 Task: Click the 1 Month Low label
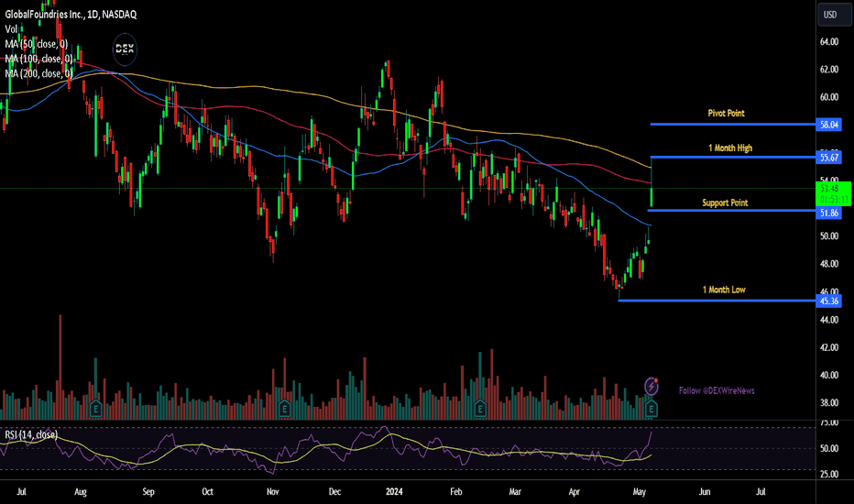pyautogui.click(x=724, y=290)
